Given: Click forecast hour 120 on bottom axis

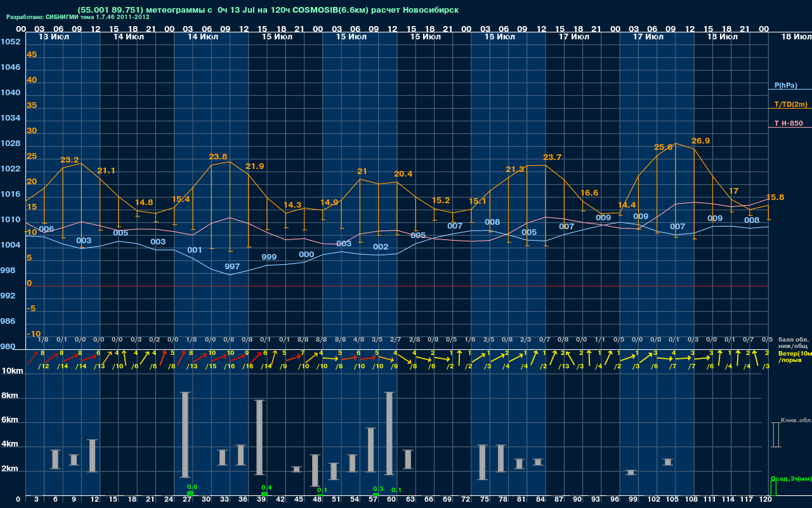Looking at the screenshot, I should pos(765,500).
